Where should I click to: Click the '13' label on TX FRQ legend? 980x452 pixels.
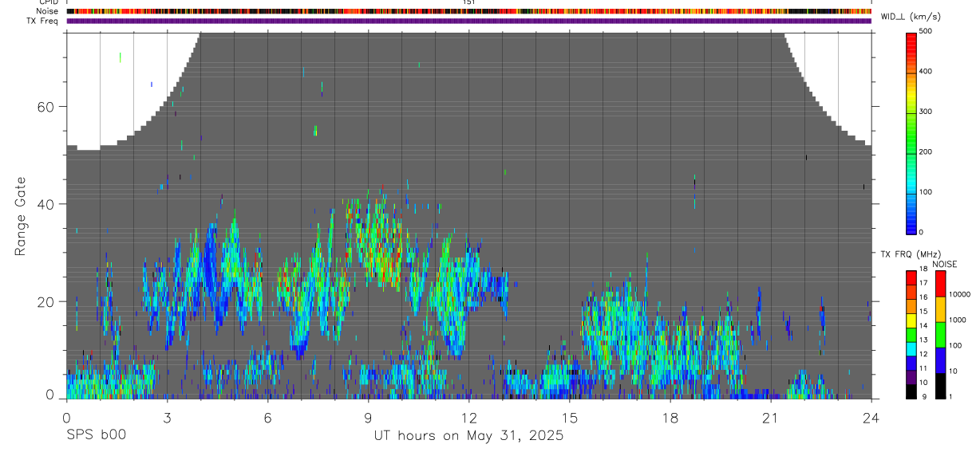(x=924, y=340)
